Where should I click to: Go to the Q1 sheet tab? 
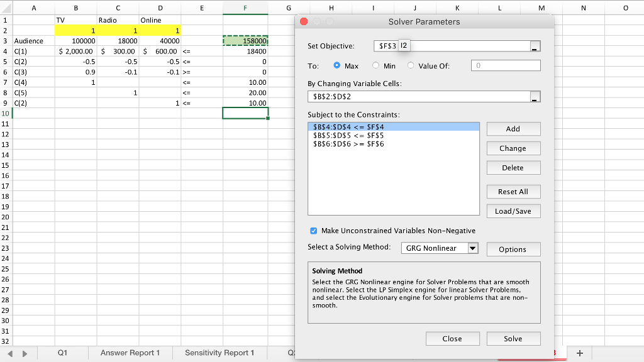62,353
